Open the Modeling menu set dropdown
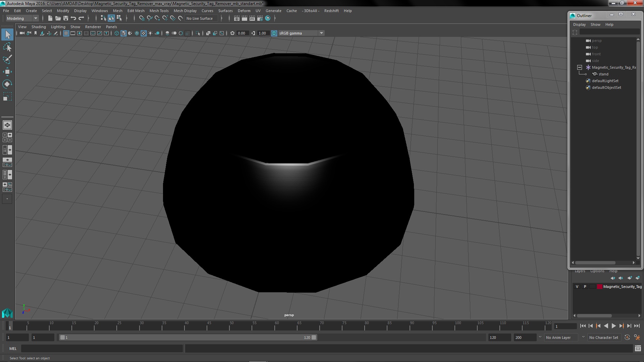Viewport: 644px width, 362px height. [x=22, y=18]
